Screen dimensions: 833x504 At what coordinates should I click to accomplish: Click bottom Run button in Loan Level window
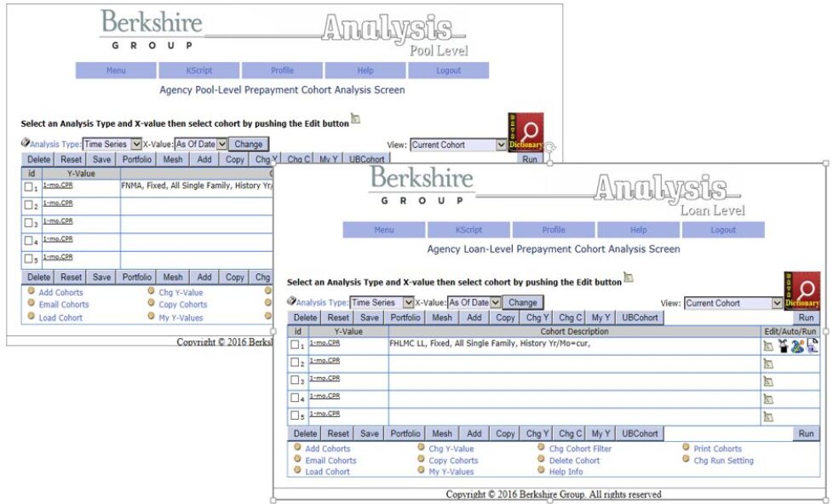pyautogui.click(x=806, y=433)
